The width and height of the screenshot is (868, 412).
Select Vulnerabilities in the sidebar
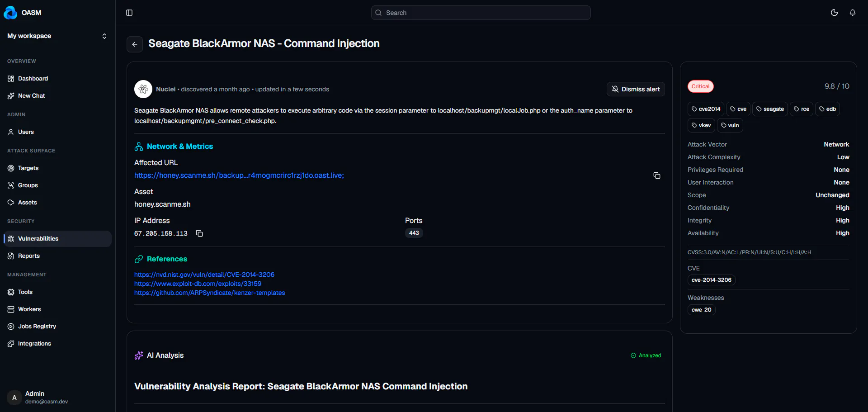click(57, 239)
